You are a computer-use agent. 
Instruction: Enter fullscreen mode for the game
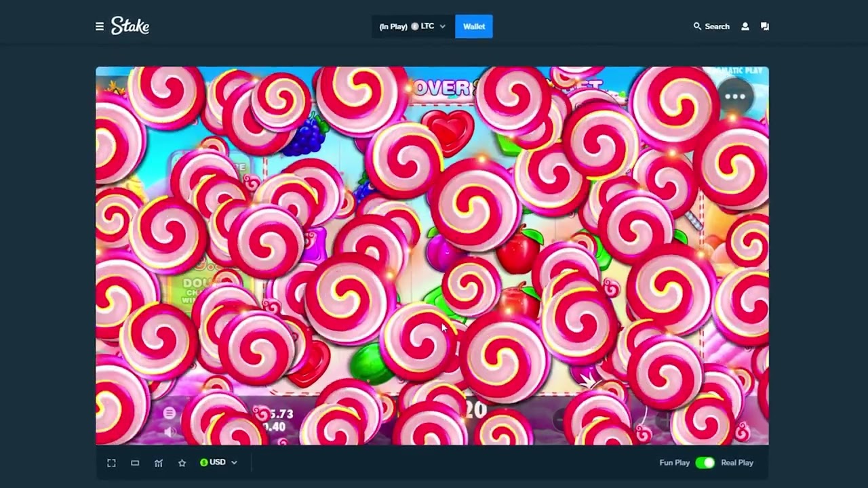(x=111, y=463)
